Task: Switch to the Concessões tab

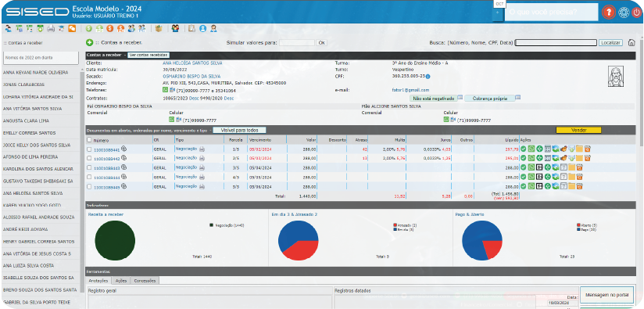Action: (x=145, y=281)
